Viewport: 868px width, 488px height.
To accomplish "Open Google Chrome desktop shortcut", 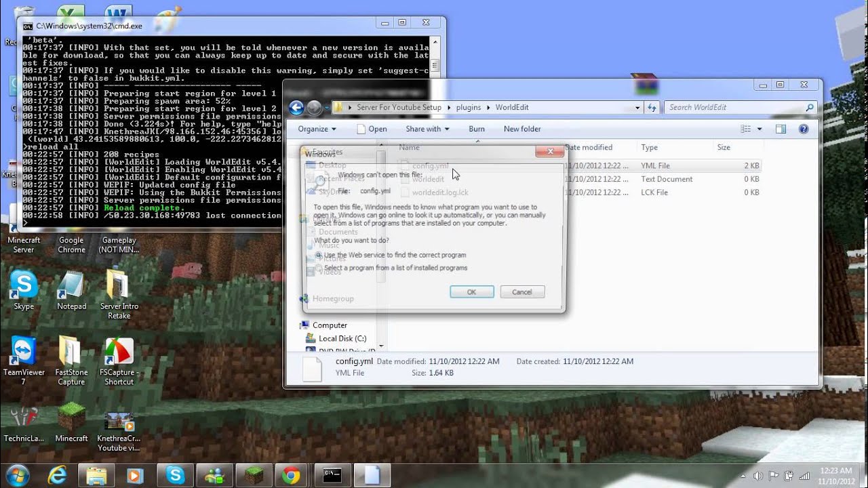I will (x=71, y=245).
